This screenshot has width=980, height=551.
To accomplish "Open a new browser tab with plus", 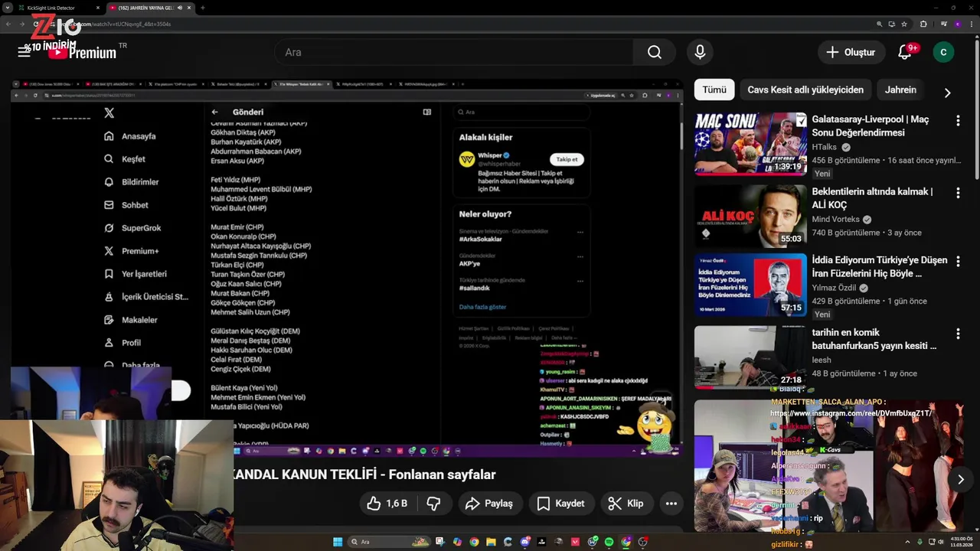I will [203, 8].
